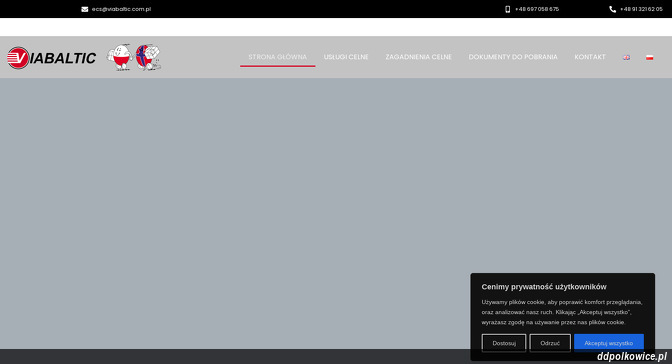Accept all cookies with Akceptuj wszystko
672x364 pixels.
[x=609, y=343]
